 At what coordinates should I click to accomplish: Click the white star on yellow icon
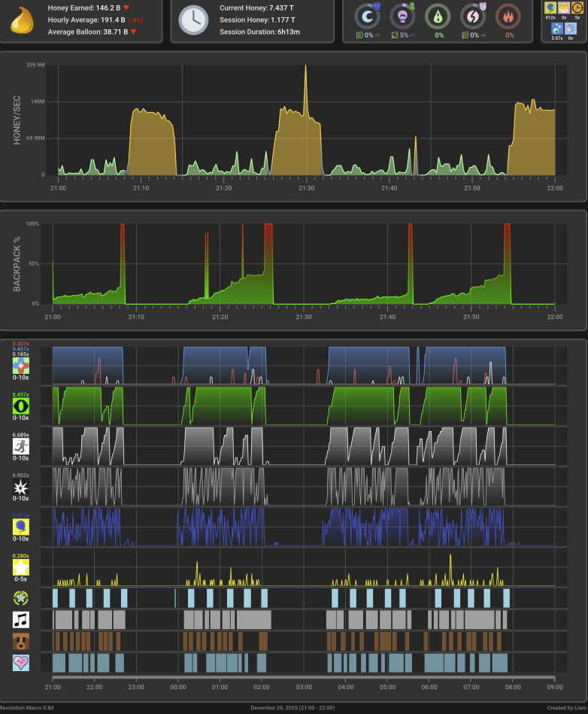[20, 567]
